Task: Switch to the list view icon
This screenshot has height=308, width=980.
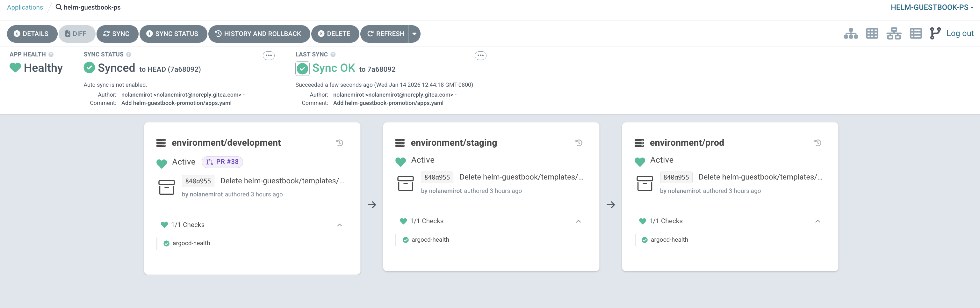Action: pos(916,33)
